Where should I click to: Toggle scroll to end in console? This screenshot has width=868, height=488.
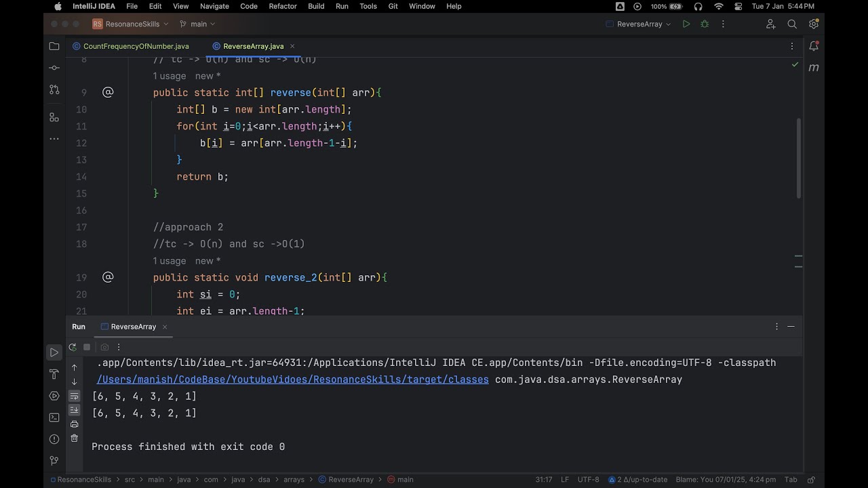coord(75,410)
